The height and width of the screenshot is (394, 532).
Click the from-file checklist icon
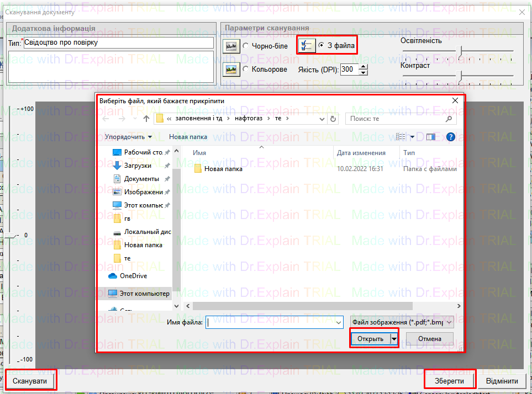point(306,46)
